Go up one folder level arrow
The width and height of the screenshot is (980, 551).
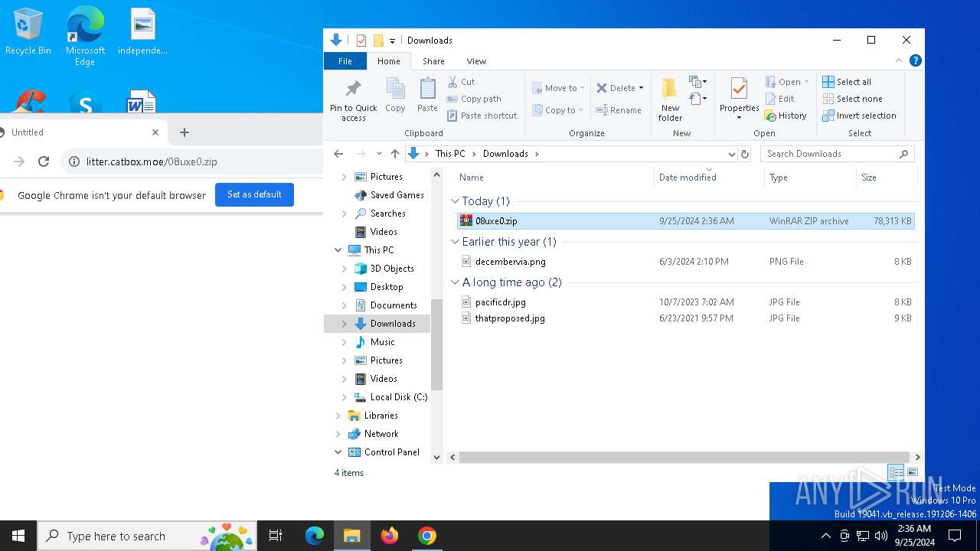[x=395, y=154]
